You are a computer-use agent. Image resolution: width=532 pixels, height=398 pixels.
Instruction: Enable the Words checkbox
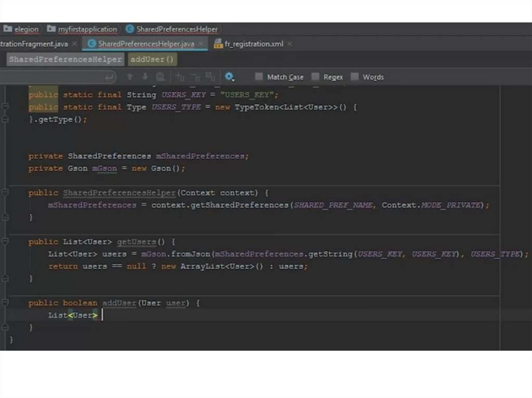tap(355, 77)
